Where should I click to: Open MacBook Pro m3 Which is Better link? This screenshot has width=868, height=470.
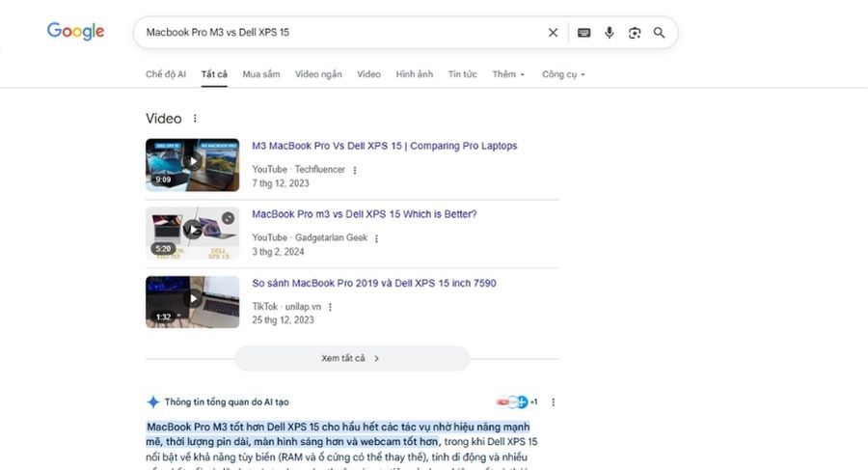[x=365, y=214]
